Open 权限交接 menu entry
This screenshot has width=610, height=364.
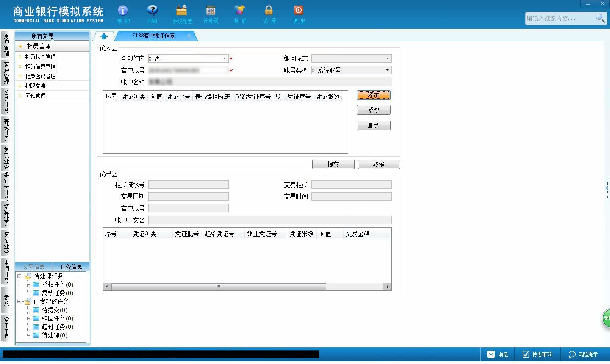pyautogui.click(x=35, y=86)
